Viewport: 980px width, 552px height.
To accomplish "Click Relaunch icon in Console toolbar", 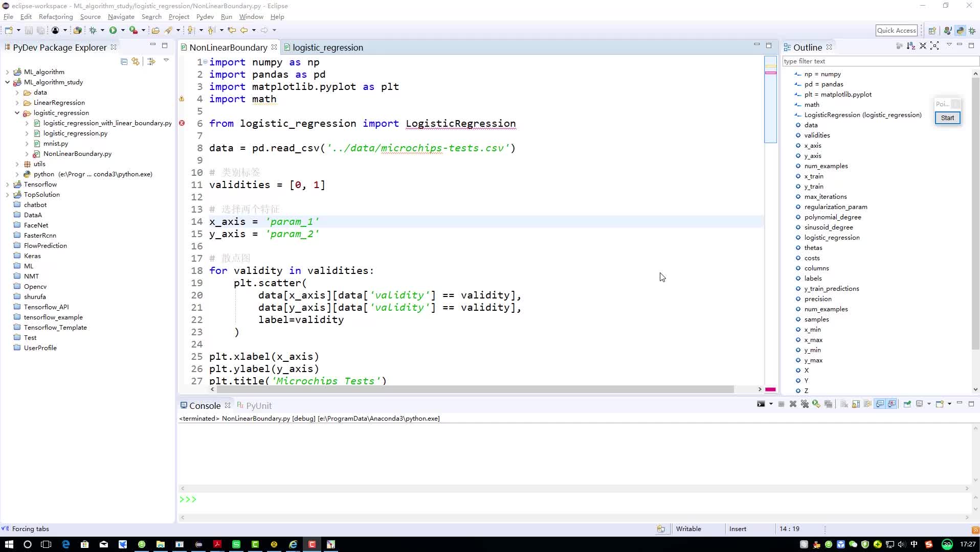I will tap(816, 404).
